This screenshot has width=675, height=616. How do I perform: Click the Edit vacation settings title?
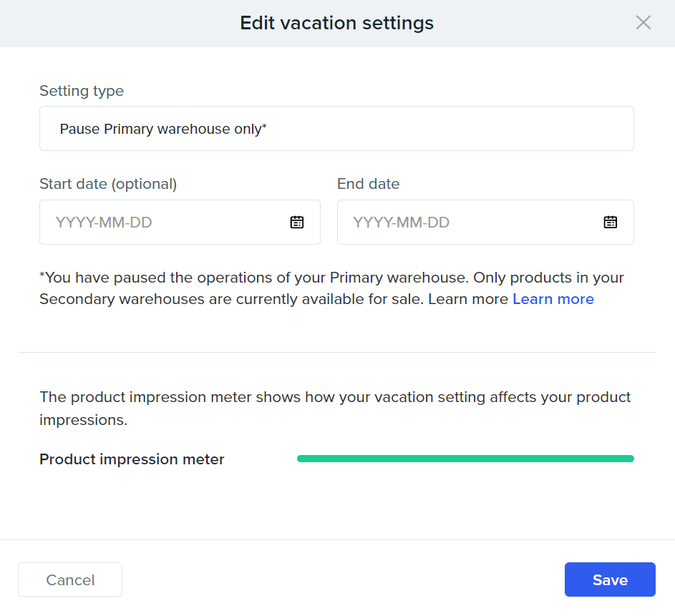coord(336,23)
